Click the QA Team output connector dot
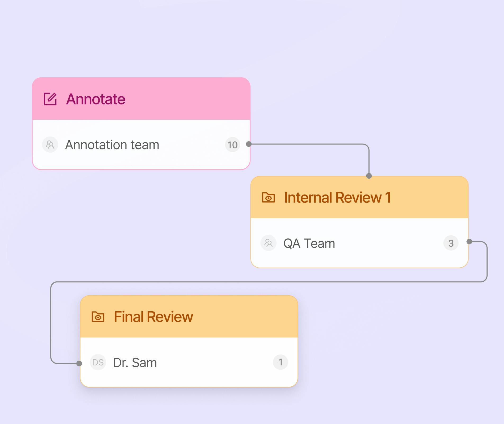 (469, 241)
